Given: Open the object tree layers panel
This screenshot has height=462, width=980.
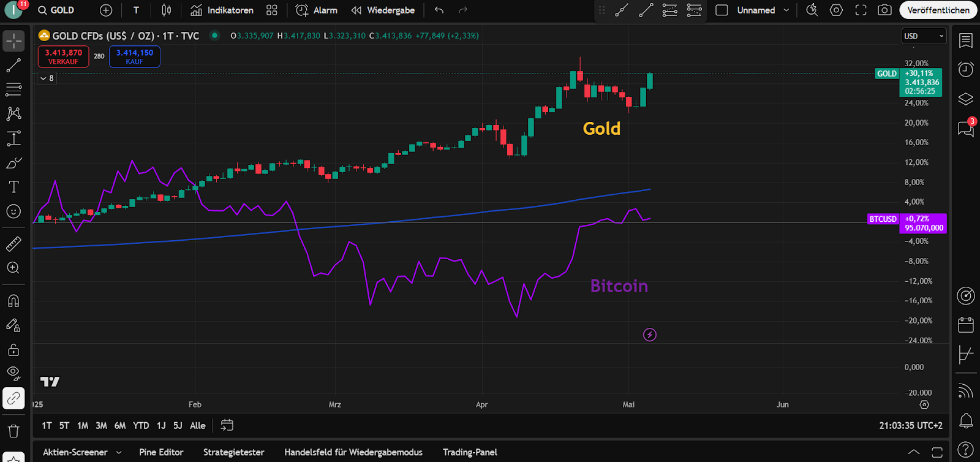Looking at the screenshot, I should tap(966, 99).
